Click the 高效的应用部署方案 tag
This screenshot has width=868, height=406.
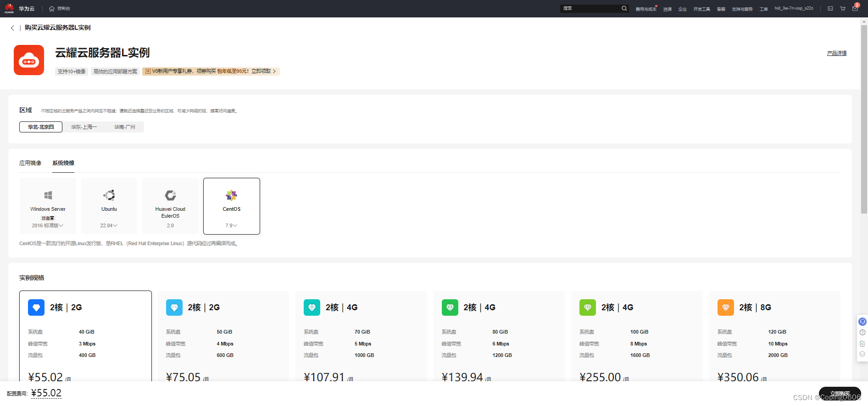(115, 71)
